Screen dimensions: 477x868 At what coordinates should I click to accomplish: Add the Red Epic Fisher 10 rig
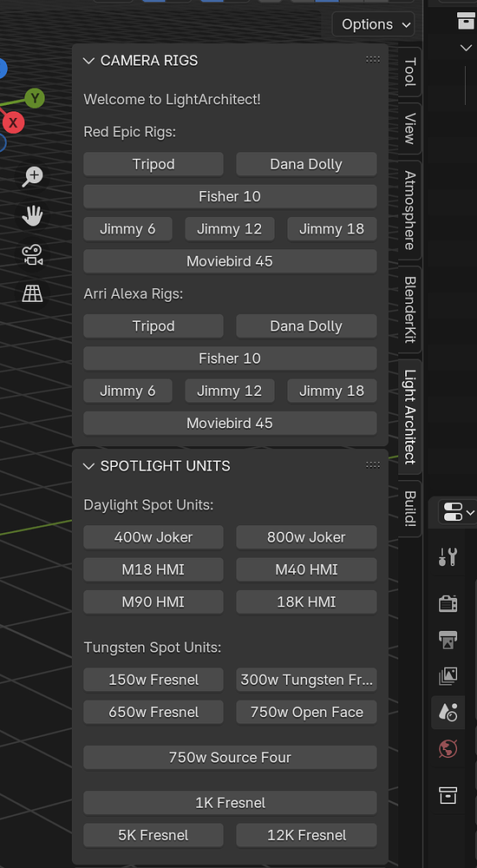coord(230,196)
